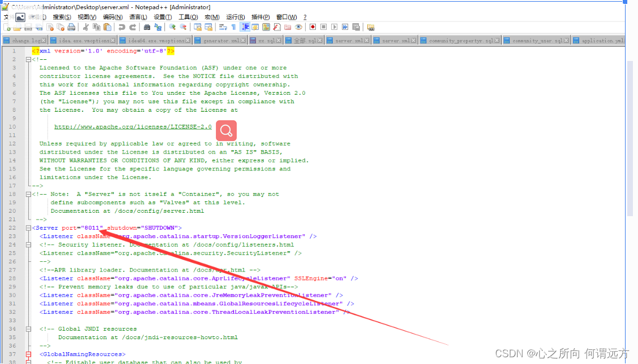Run macro multiple times icon
Viewport: 638px width, 364px height.
pos(345,27)
